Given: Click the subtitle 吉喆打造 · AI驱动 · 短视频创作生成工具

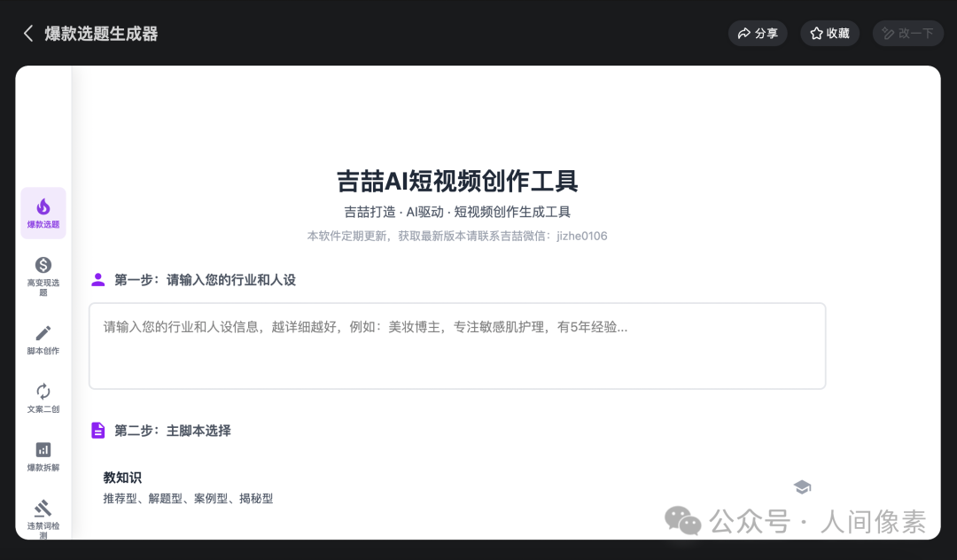Looking at the screenshot, I should (x=457, y=212).
